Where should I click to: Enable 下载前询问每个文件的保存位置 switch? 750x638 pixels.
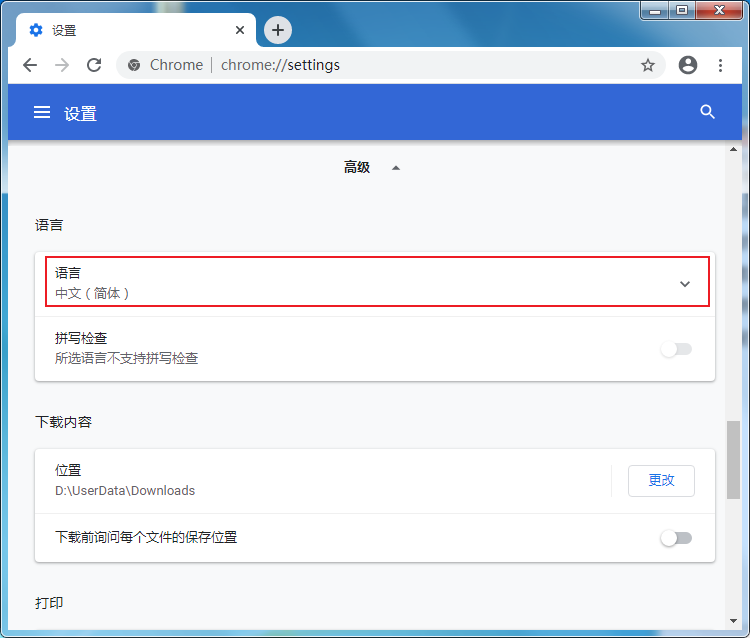[x=676, y=538]
